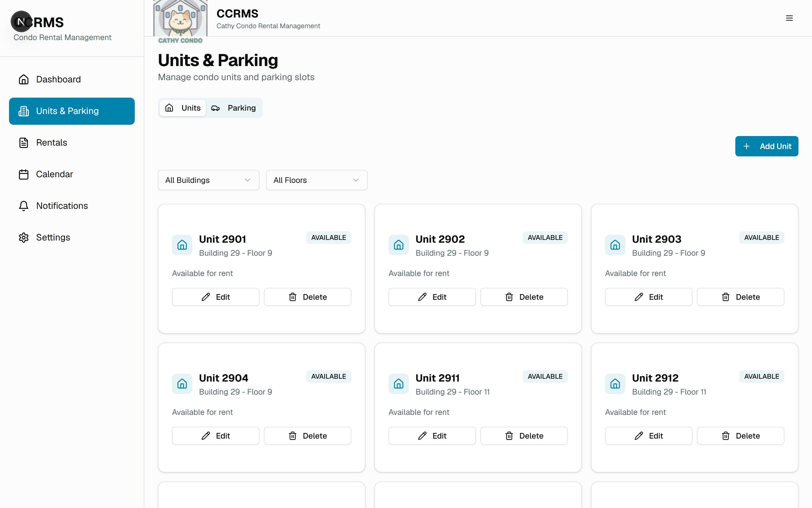Delete Unit 2912

(741, 436)
